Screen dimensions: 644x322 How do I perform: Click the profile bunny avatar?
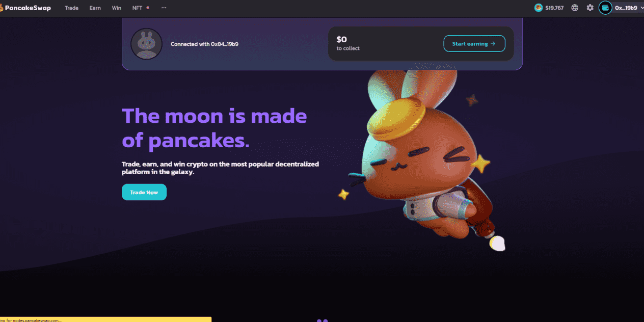click(x=146, y=44)
